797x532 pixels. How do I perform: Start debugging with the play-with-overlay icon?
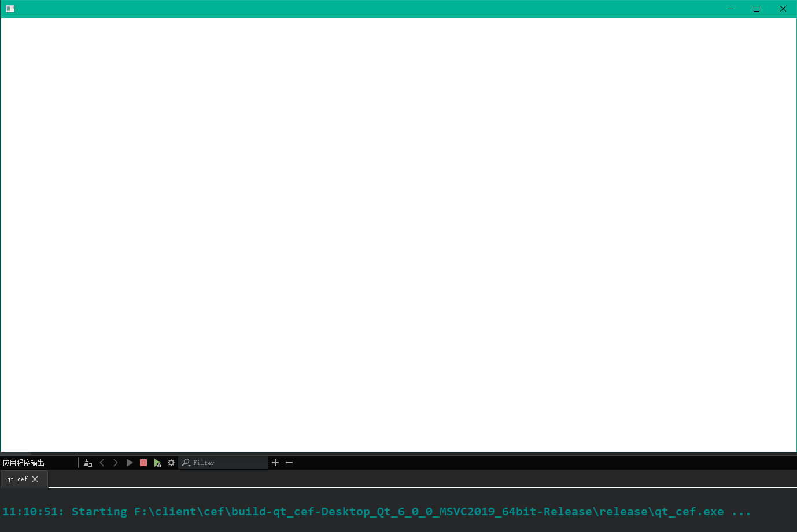pos(157,462)
